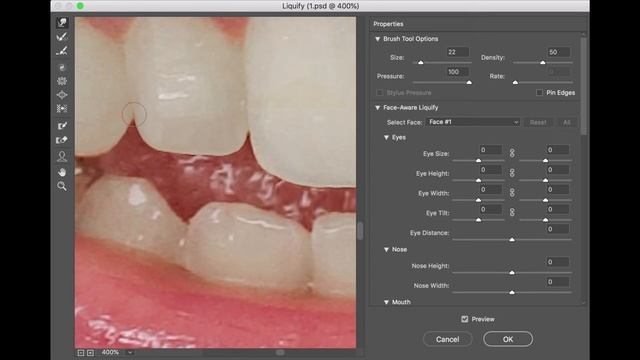The image size is (640, 360).
Task: Select the Forward Warp tool
Action: pos(62,22)
